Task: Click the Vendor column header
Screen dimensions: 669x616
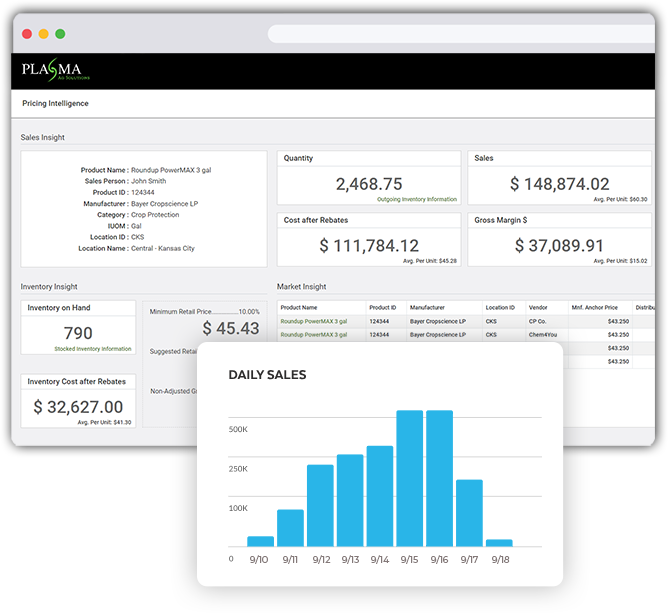Action: 538,308
